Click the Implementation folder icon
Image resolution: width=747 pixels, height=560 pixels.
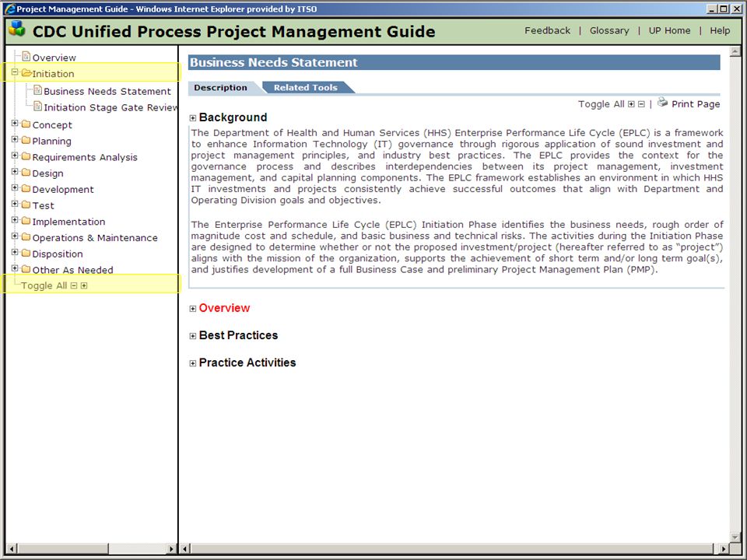pyautogui.click(x=26, y=221)
